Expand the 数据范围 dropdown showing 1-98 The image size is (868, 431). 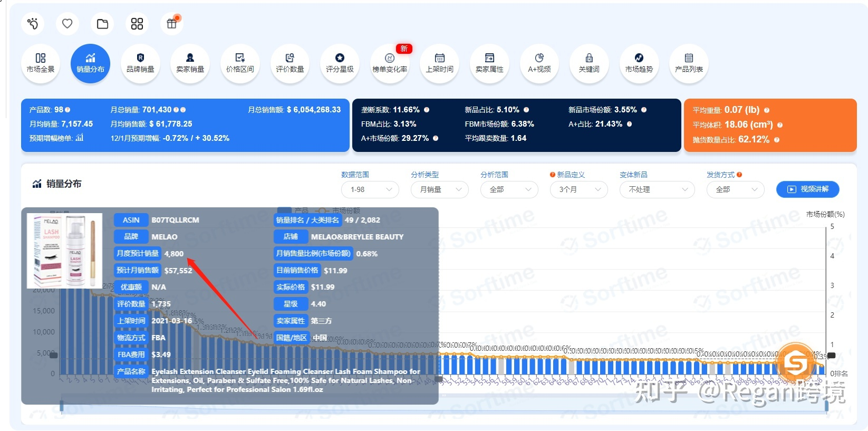pos(370,189)
